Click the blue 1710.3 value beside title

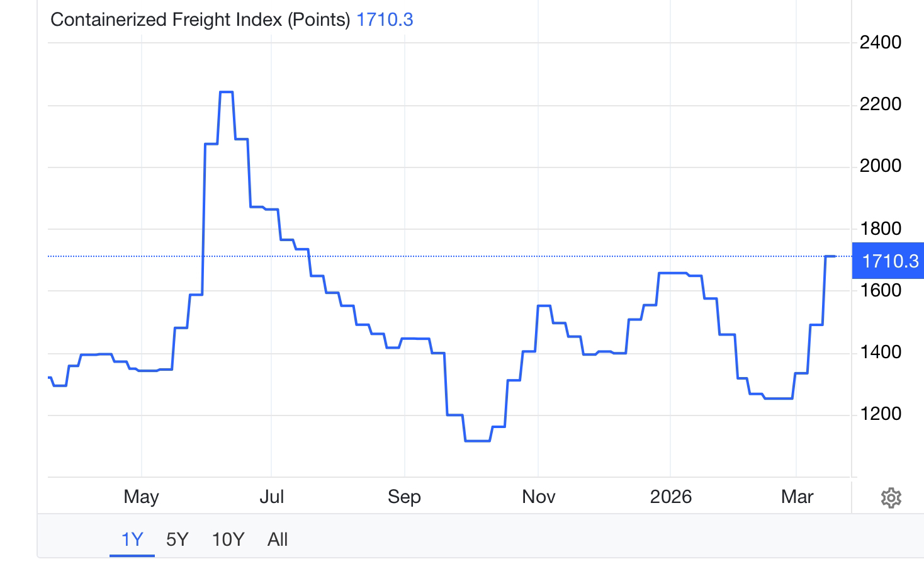pyautogui.click(x=385, y=20)
